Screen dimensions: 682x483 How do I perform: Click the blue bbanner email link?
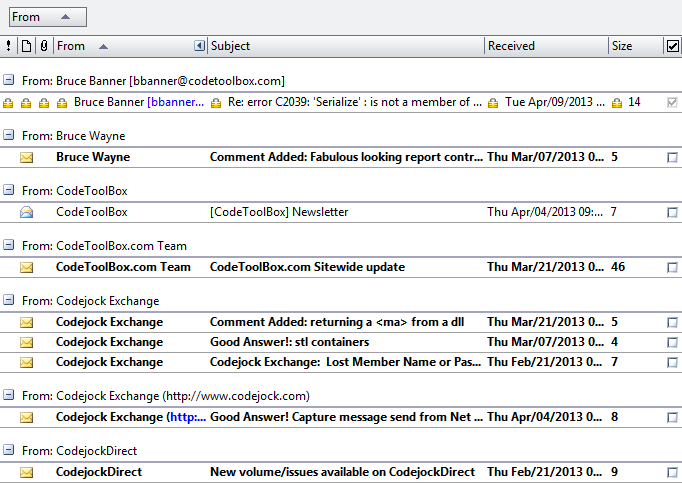[175, 102]
